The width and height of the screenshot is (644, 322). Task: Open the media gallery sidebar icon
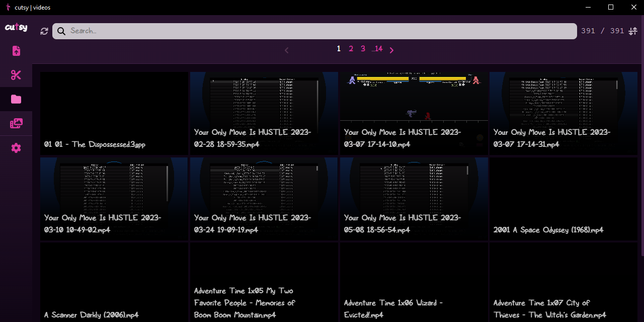pos(16,123)
